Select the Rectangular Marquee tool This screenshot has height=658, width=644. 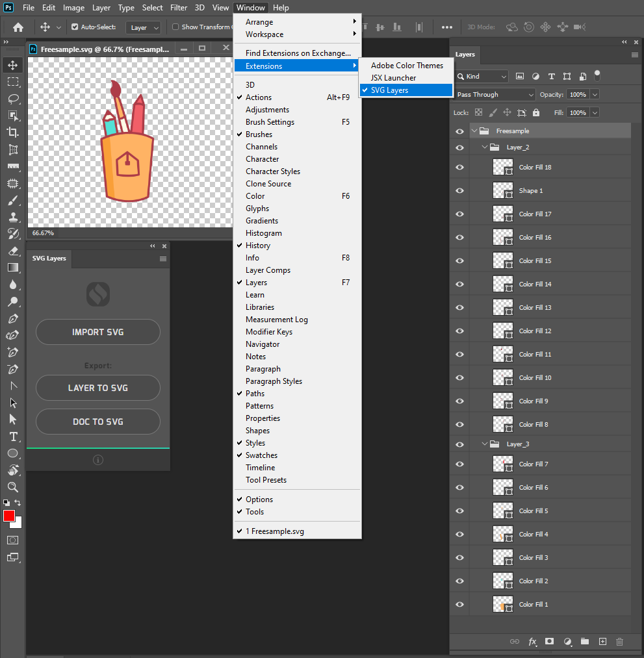pyautogui.click(x=13, y=82)
